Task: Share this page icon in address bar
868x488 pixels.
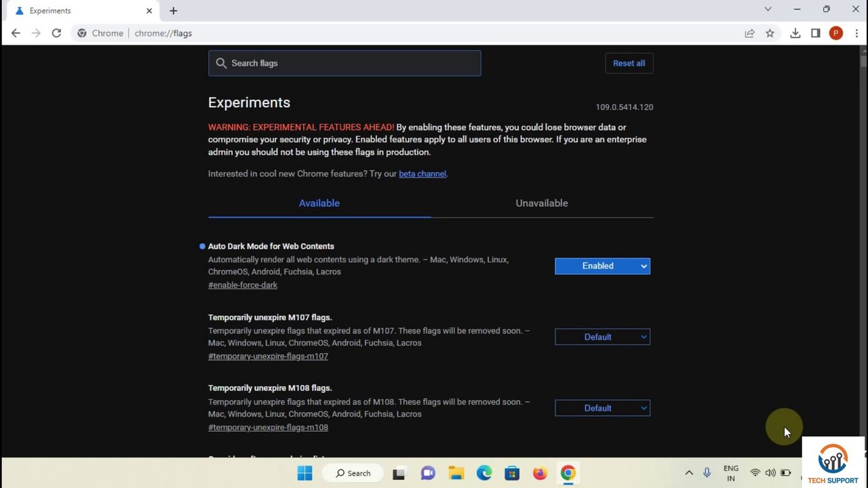Action: (749, 33)
